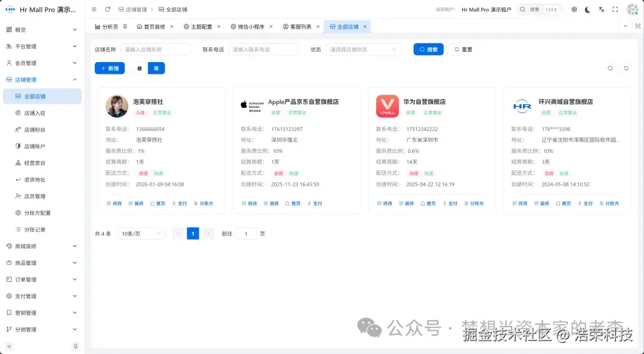Open the global search bar (Ctrl K)
Image resolution: width=644 pixels, height=354 pixels.
pos(540,9)
